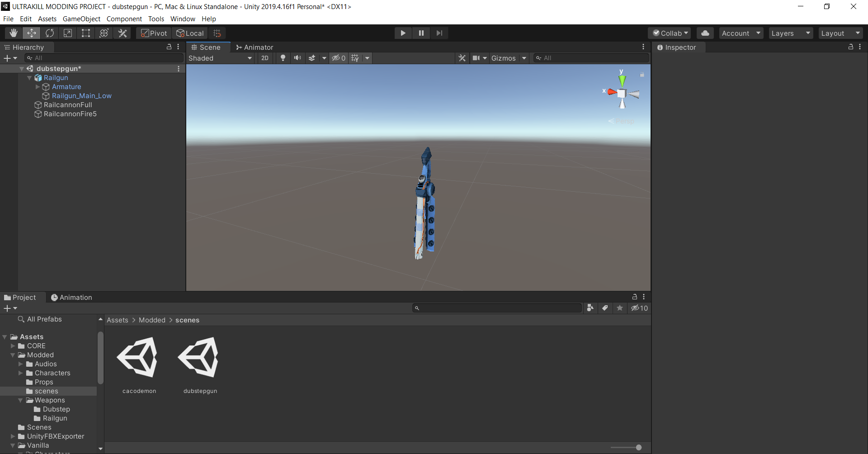Click the Step frame button

pos(439,33)
